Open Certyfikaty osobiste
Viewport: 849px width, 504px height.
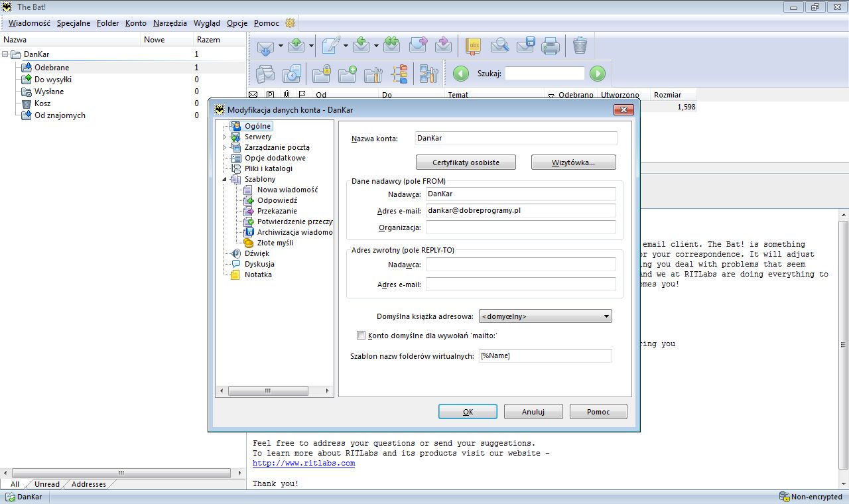point(466,162)
